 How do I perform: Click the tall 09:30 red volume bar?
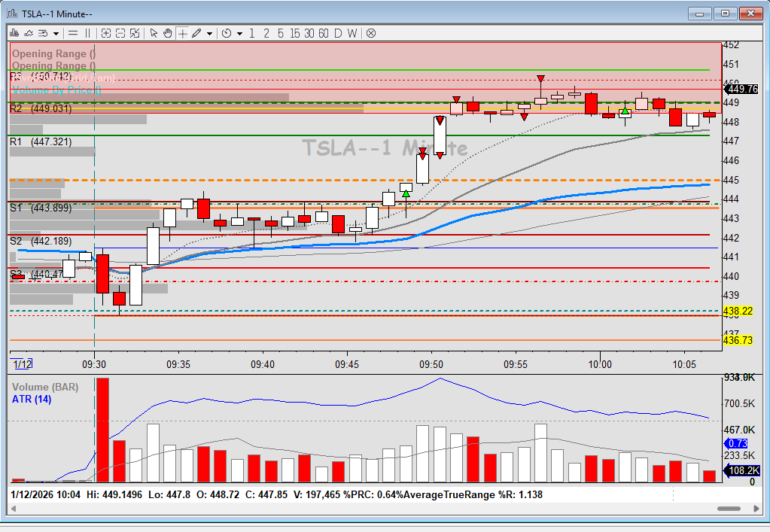pyautogui.click(x=102, y=430)
